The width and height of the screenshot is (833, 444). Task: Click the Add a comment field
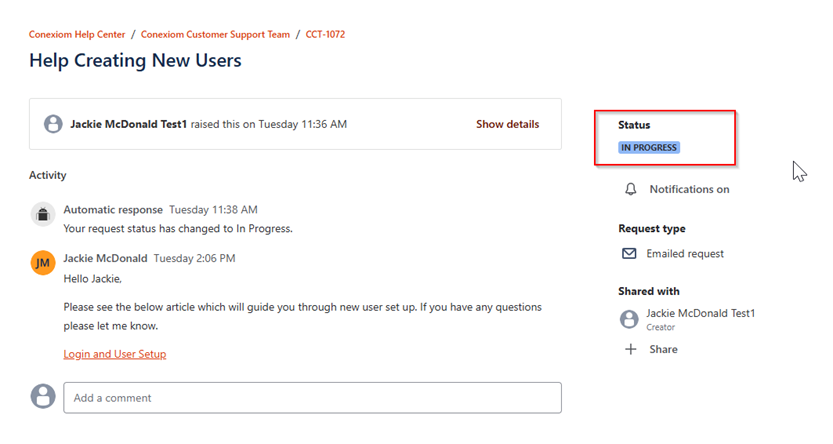click(x=312, y=398)
